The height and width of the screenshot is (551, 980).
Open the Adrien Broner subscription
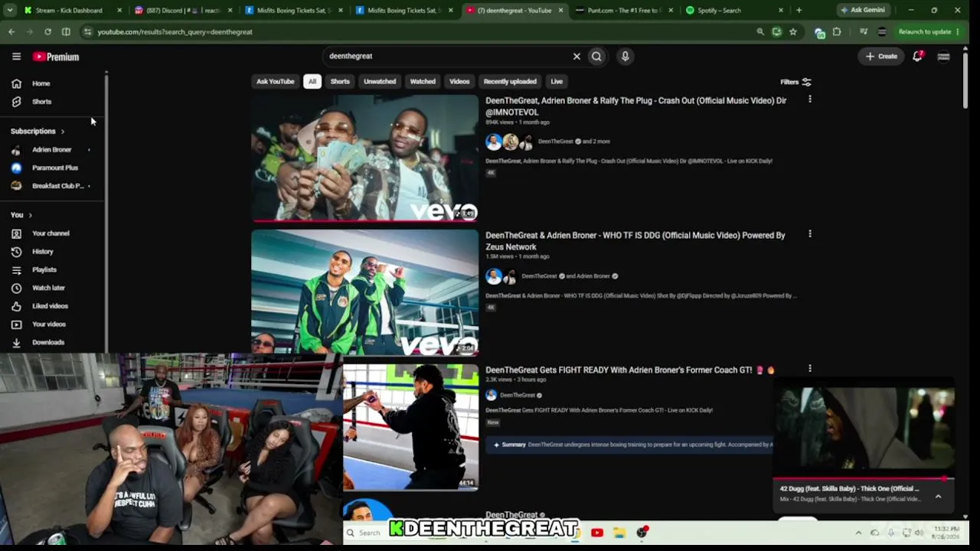tap(51, 150)
